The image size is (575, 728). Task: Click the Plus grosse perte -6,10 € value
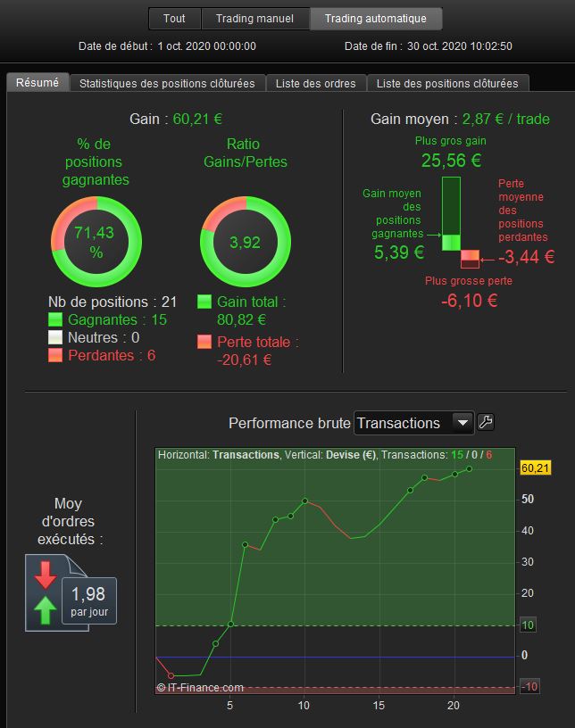click(470, 301)
